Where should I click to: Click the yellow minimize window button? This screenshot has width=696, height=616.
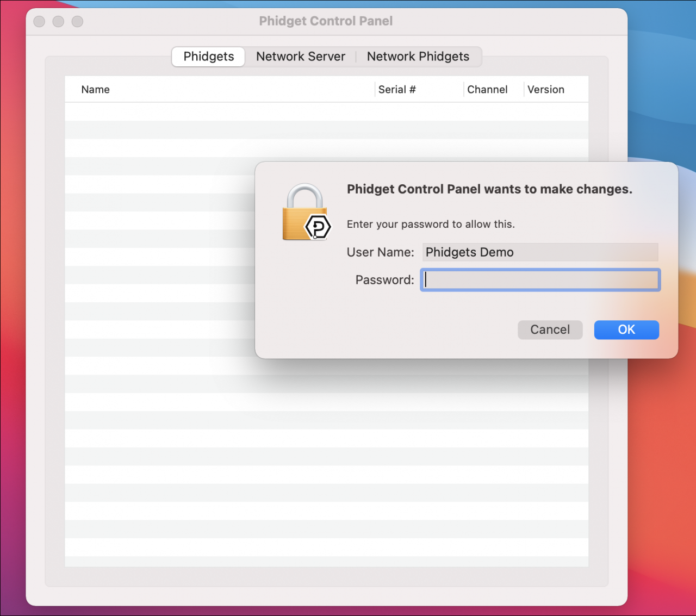[58, 22]
